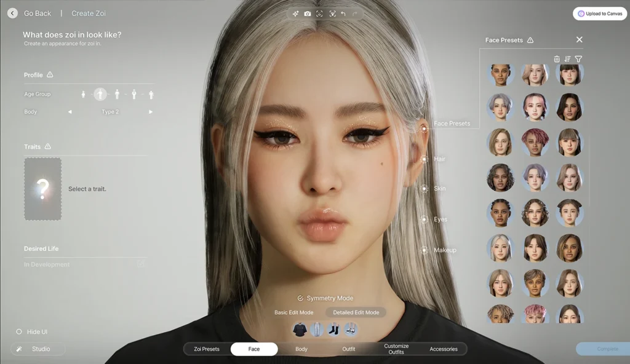The height and width of the screenshot is (364, 630).
Task: Undo the last edit with the undo arrow
Action: tap(343, 14)
